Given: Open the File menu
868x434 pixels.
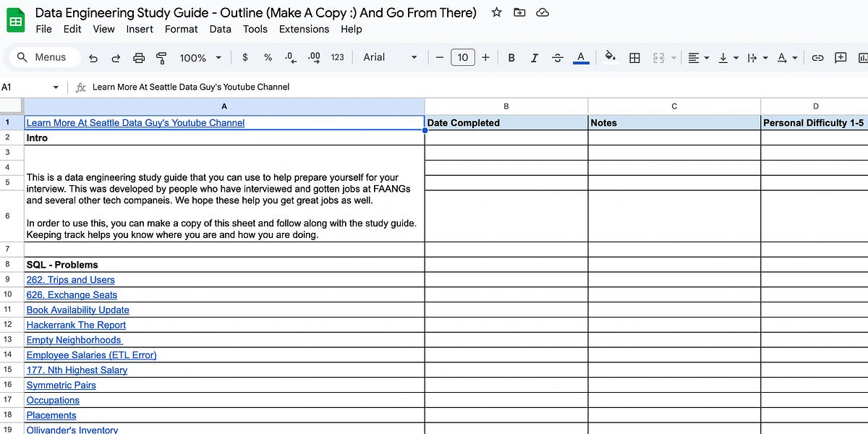Looking at the screenshot, I should tap(43, 29).
